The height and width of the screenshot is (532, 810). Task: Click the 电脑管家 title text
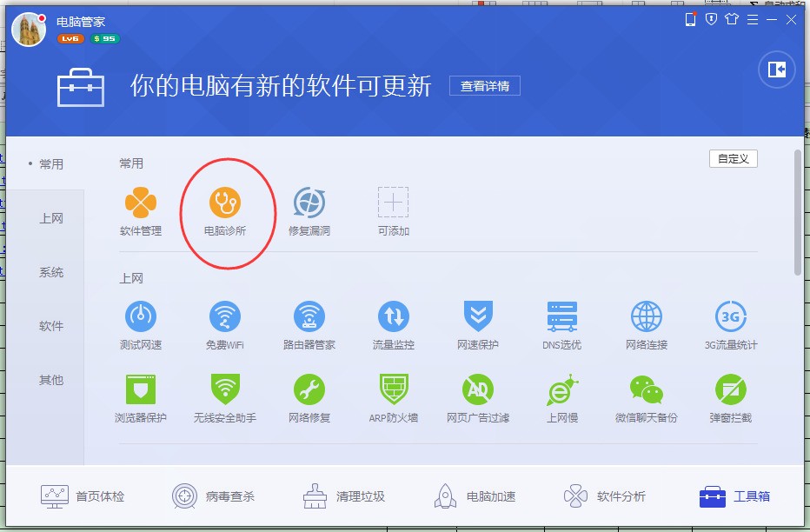[81, 22]
